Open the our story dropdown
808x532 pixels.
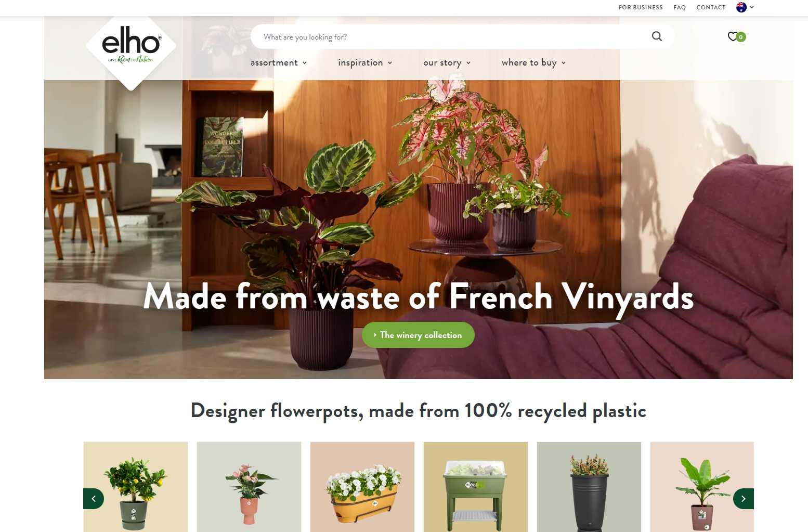point(447,62)
